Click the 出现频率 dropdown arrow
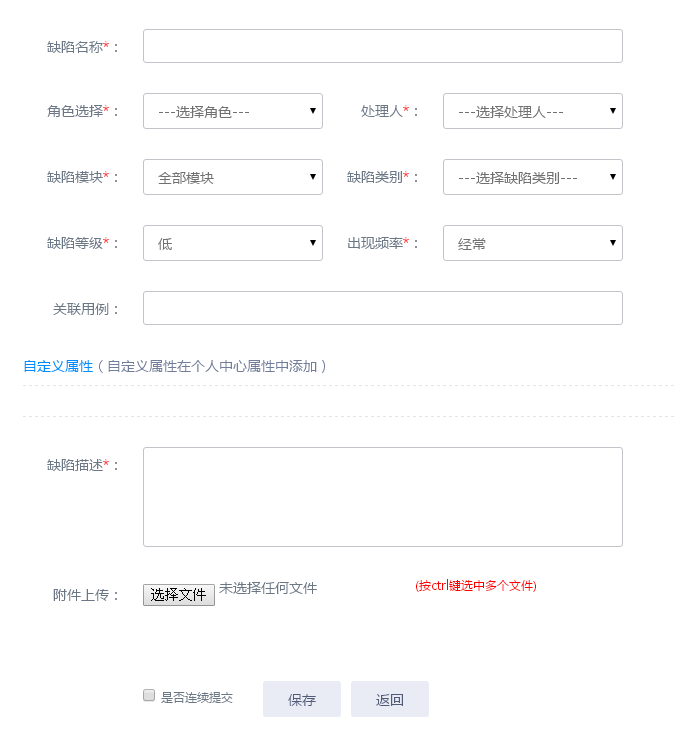Image resolution: width=675 pixels, height=750 pixels. [612, 242]
